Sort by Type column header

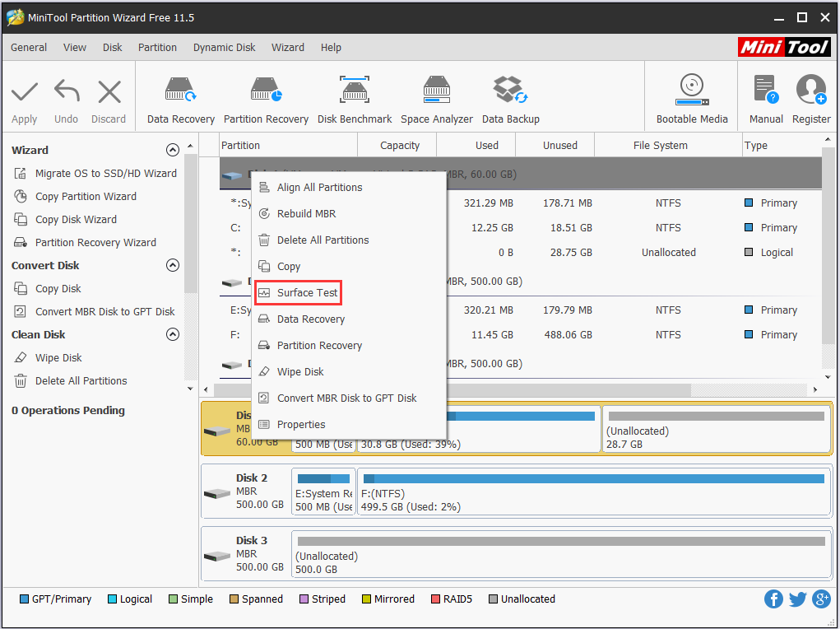pos(782,146)
